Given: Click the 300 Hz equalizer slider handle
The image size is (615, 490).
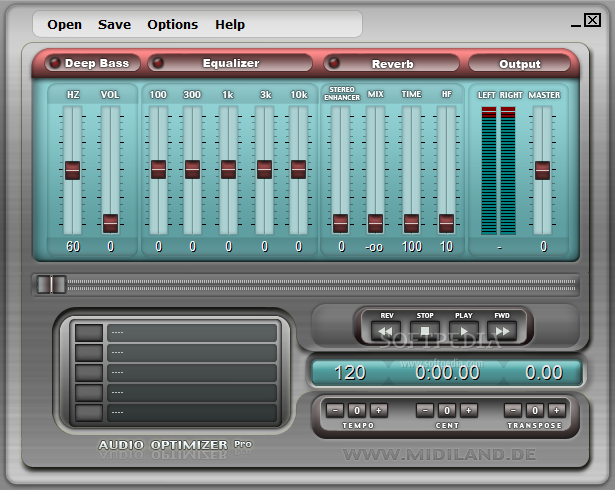Looking at the screenshot, I should [192, 169].
